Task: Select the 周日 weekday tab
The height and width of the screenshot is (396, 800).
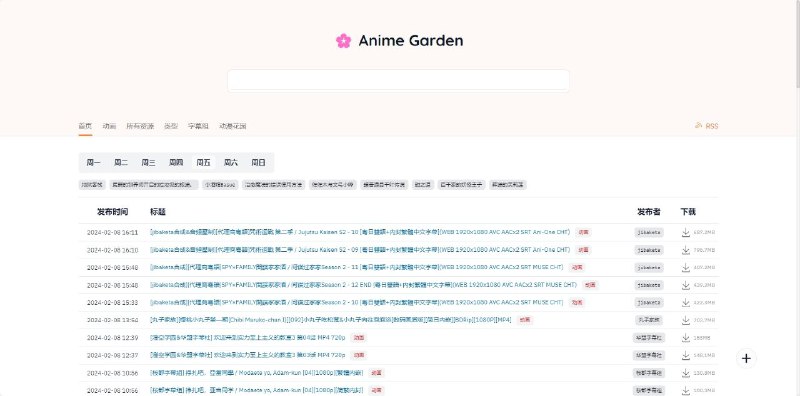Action: (x=259, y=163)
